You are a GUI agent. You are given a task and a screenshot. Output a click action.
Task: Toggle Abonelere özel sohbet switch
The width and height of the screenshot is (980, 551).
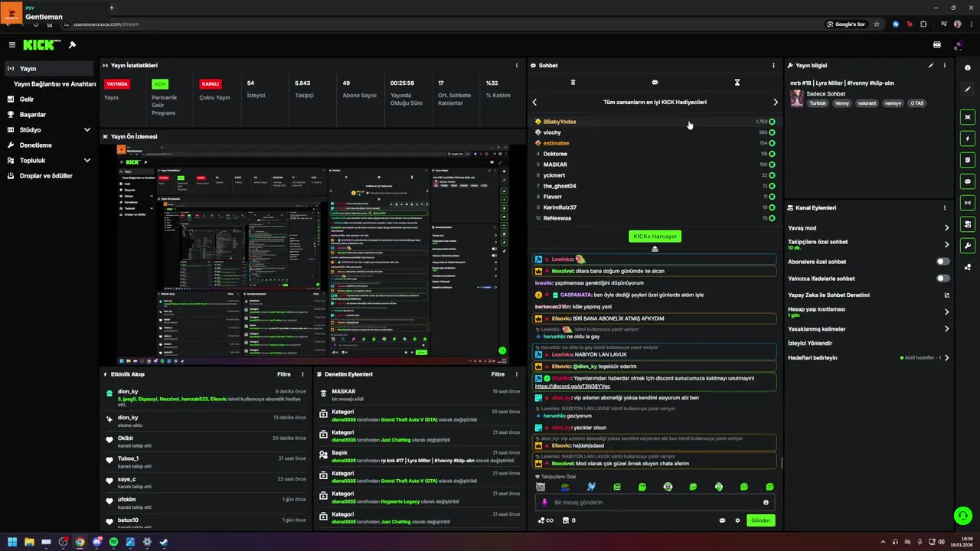click(943, 262)
